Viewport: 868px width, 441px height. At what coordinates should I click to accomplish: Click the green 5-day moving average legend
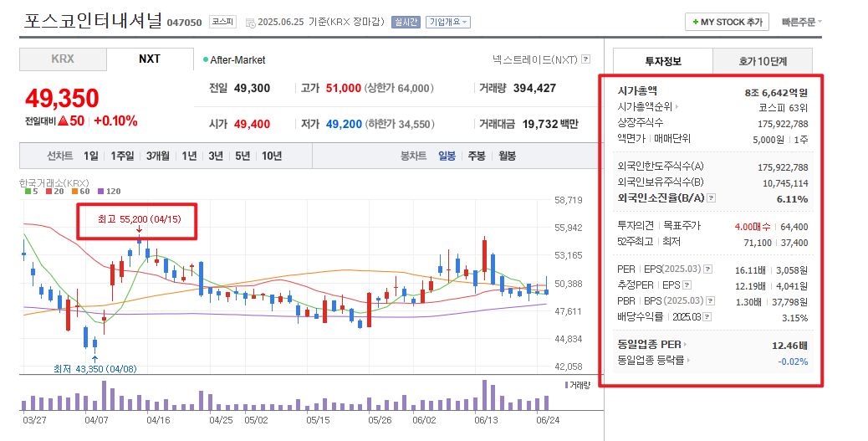click(32, 191)
